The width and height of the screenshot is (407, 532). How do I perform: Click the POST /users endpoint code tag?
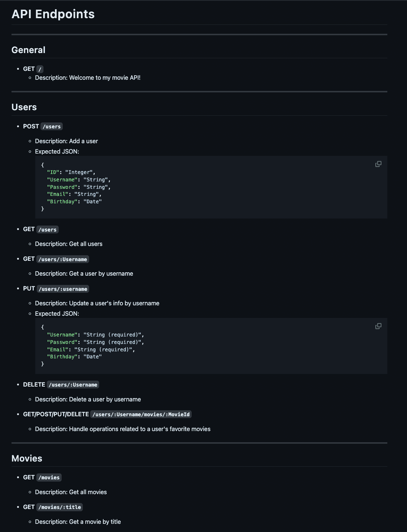click(x=52, y=127)
